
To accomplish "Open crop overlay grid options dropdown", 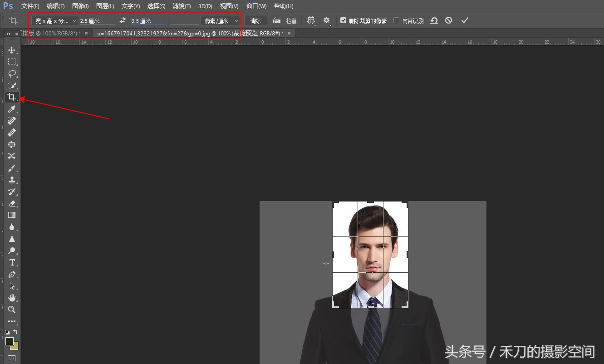I will 311,21.
